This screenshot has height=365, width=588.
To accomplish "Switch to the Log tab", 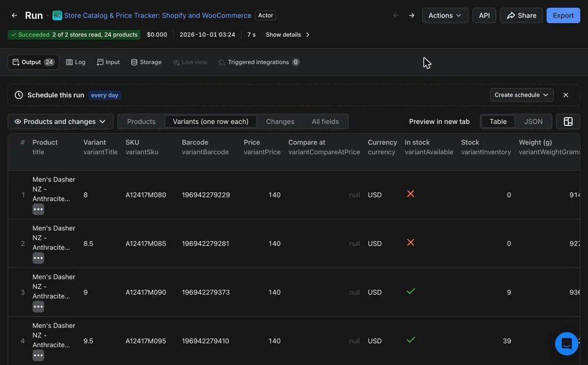I will click(76, 62).
